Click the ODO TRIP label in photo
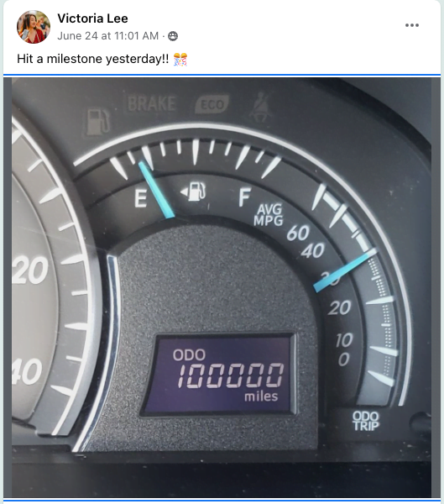444x504 pixels. click(366, 421)
